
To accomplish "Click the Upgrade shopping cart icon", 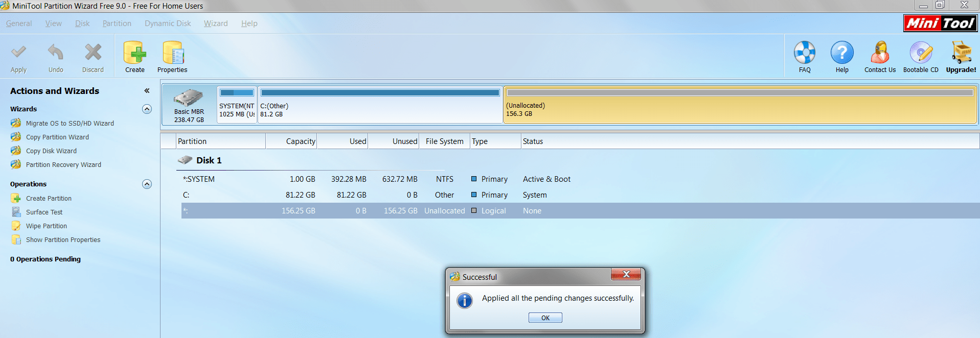I will (x=961, y=52).
